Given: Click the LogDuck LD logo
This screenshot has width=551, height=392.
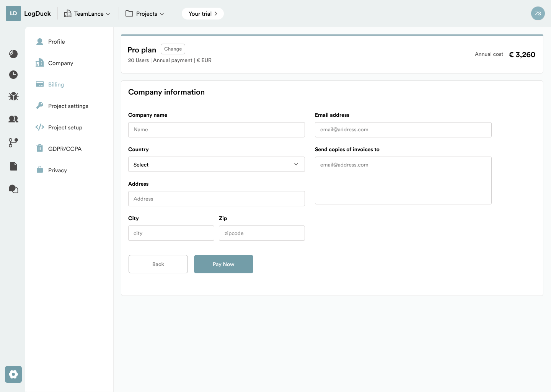Looking at the screenshot, I should [13, 13].
